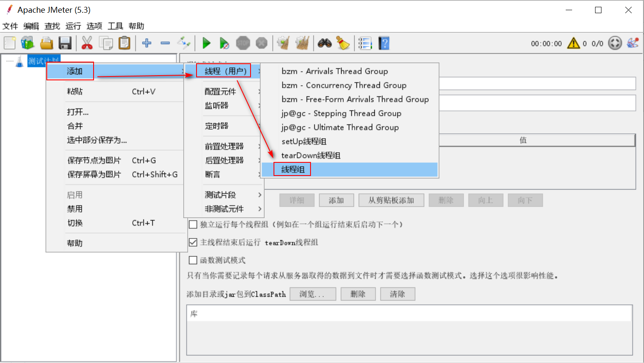Click 粘贴 in context menu

[115, 91]
